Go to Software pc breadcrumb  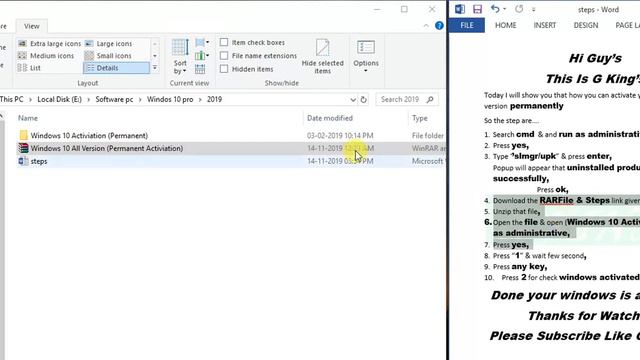[114, 99]
